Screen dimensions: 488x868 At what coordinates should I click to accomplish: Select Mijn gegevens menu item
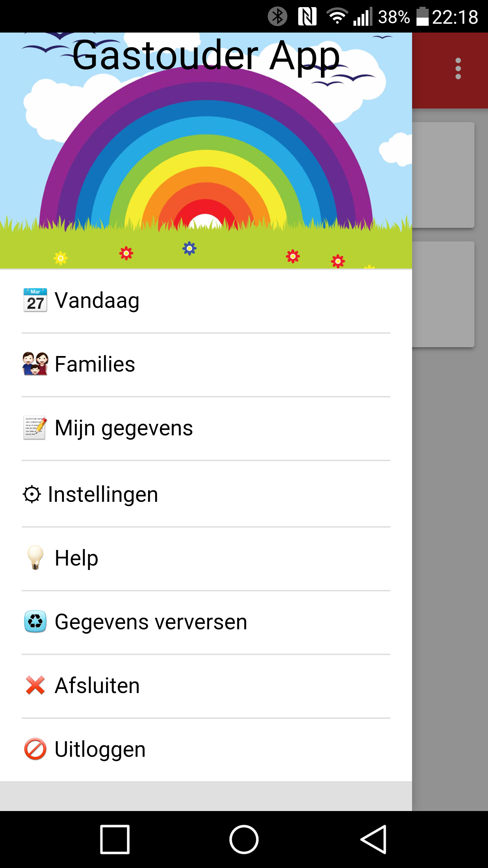124,428
